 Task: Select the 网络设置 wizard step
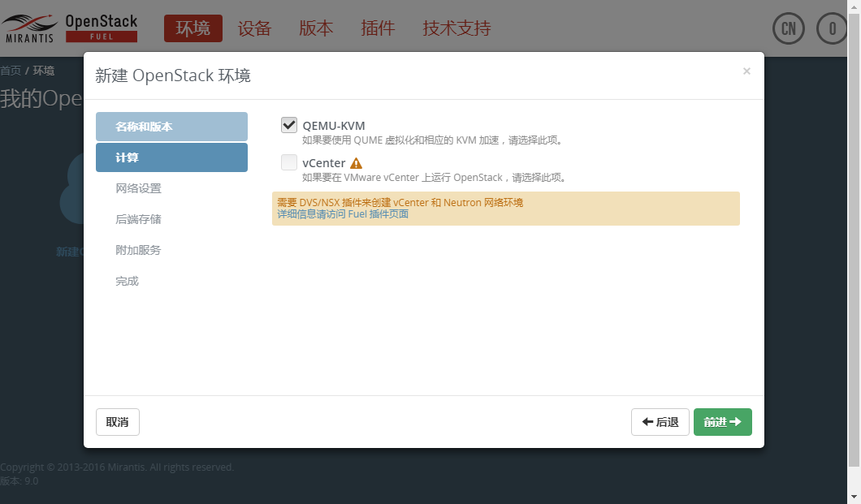pos(141,188)
